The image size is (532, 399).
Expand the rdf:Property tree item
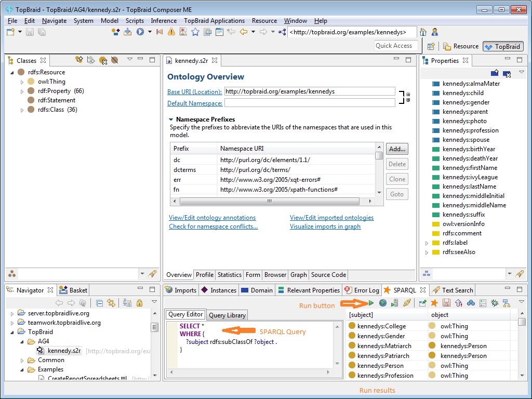(x=22, y=90)
